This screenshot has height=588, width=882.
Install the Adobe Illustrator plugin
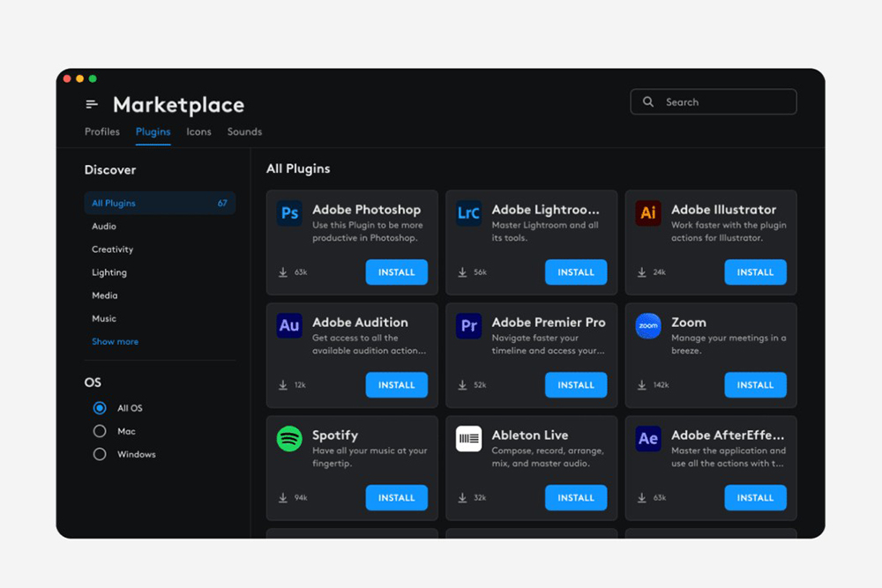pos(756,272)
